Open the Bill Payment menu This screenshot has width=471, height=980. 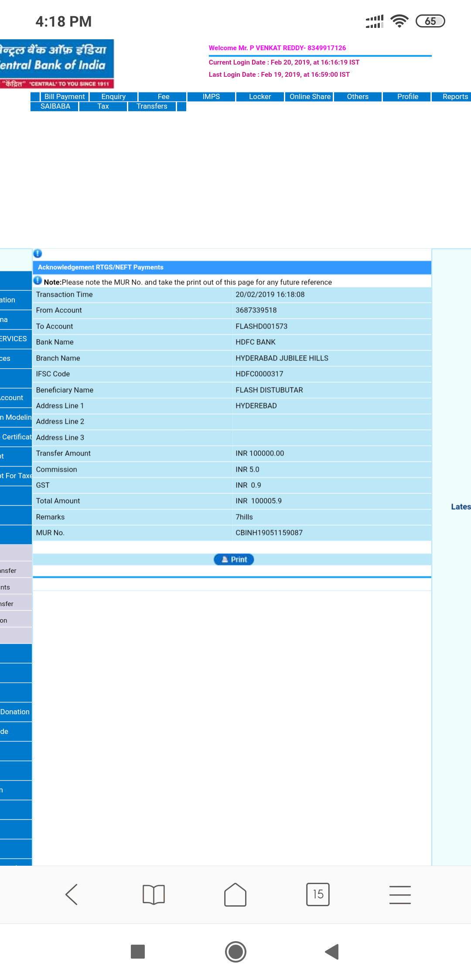point(65,96)
